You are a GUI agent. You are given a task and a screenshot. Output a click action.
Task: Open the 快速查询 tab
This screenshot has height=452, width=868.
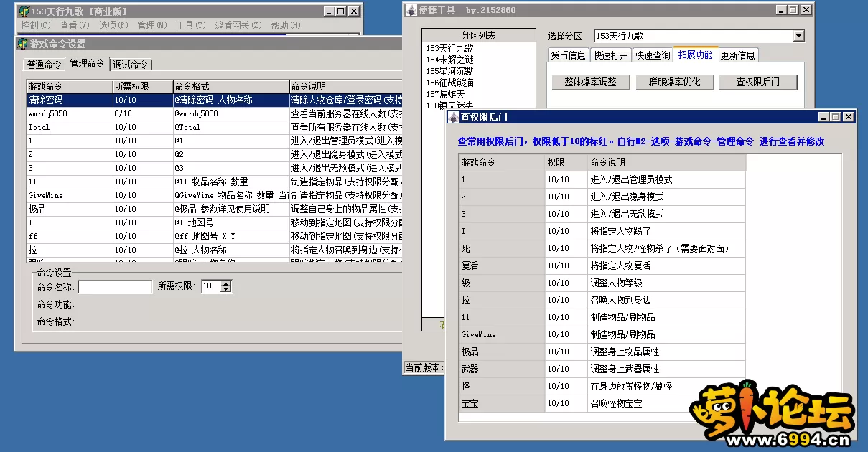[653, 55]
